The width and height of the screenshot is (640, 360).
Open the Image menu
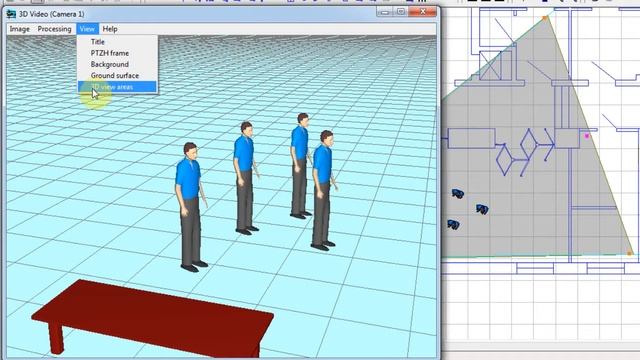pos(20,29)
